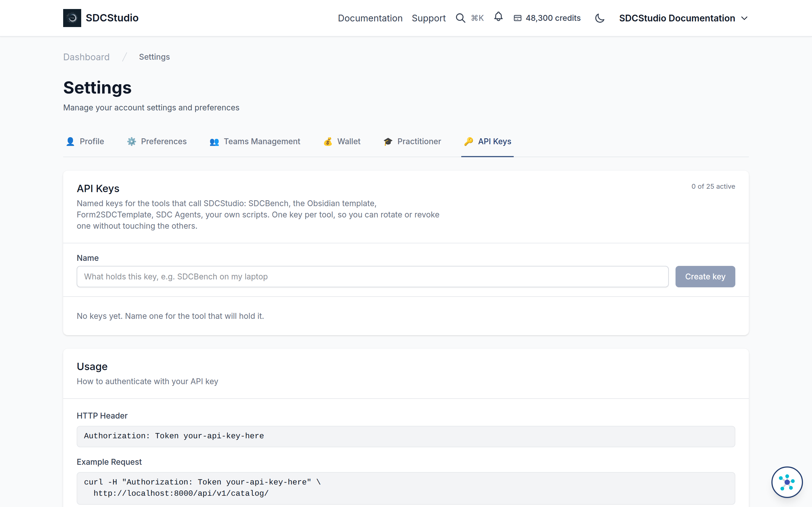This screenshot has height=507, width=812.
Task: Click the money bag Wallet icon
Action: click(328, 141)
